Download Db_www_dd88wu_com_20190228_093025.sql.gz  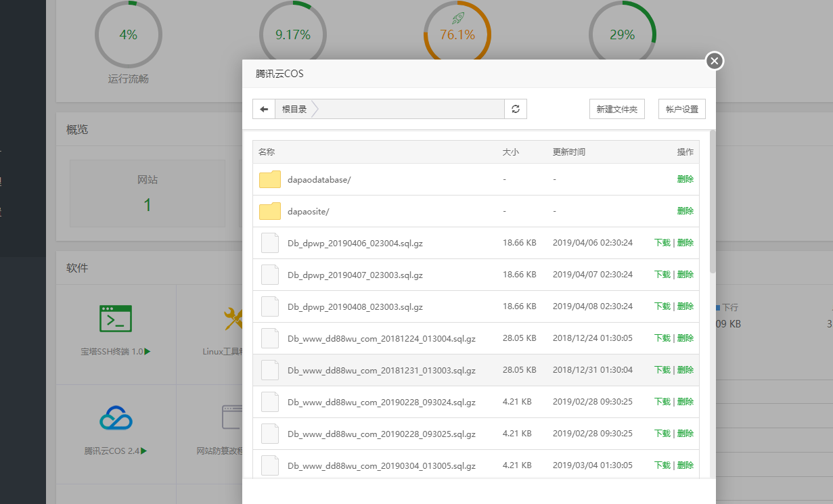pos(662,434)
